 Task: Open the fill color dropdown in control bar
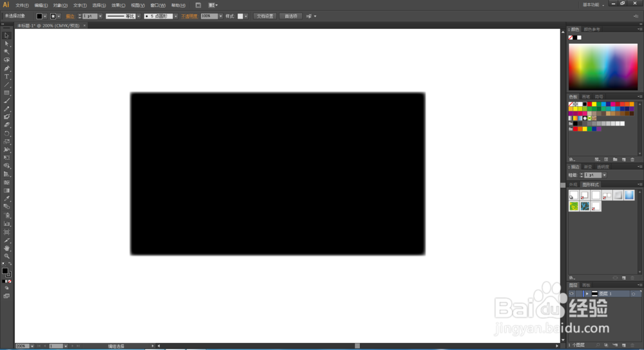pos(45,17)
